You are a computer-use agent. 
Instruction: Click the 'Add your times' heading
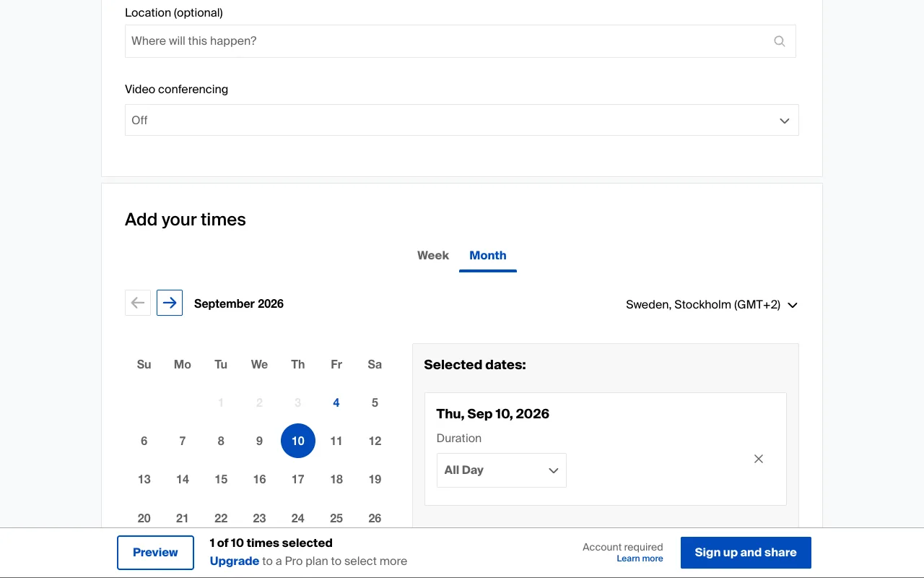[186, 220]
